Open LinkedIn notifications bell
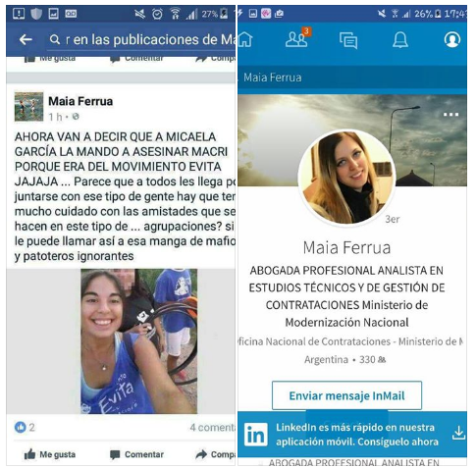Image resolution: width=476 pixels, height=468 pixels. pyautogui.click(x=400, y=40)
